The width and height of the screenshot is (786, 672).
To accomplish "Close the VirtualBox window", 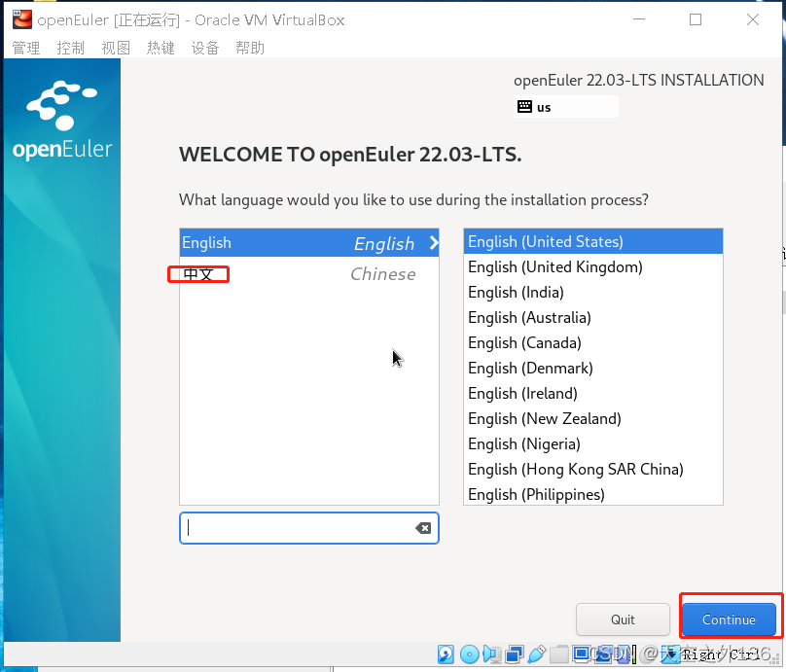I will 752,19.
